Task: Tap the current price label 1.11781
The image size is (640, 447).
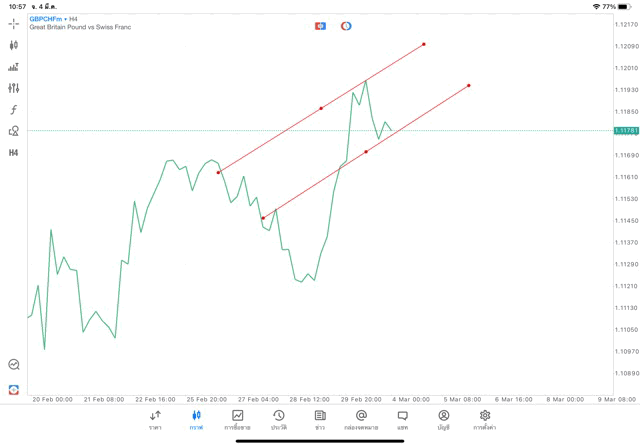Action: point(626,130)
